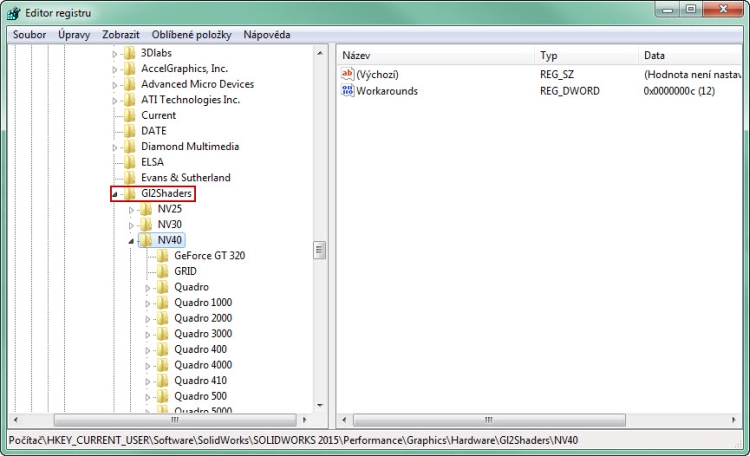This screenshot has width=750, height=456.
Task: Click the (Výchozí) string value icon
Action: click(347, 74)
